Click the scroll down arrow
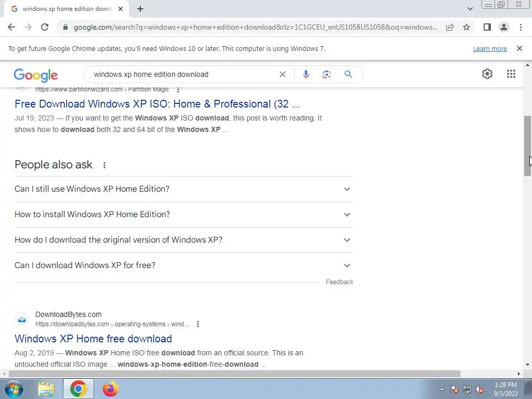Image resolution: width=532 pixels, height=399 pixels. pyautogui.click(x=527, y=365)
